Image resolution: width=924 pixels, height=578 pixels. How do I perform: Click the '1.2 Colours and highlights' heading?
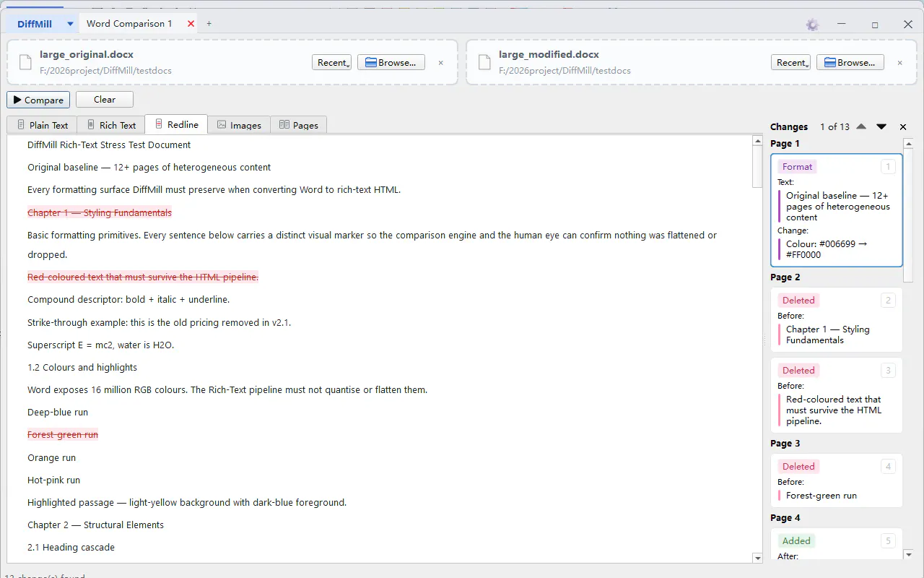click(x=82, y=368)
